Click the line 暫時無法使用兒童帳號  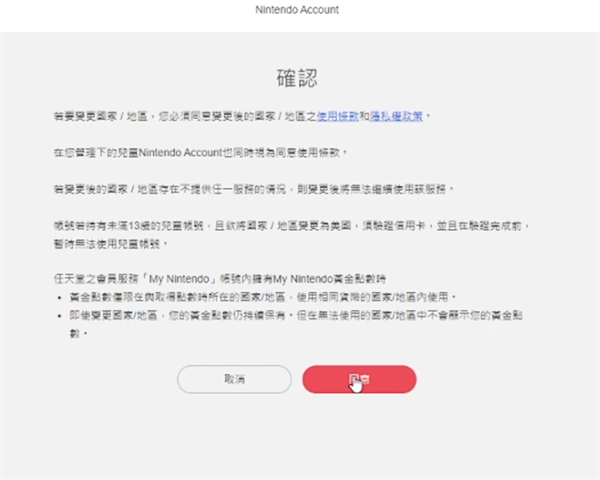click(x=110, y=244)
